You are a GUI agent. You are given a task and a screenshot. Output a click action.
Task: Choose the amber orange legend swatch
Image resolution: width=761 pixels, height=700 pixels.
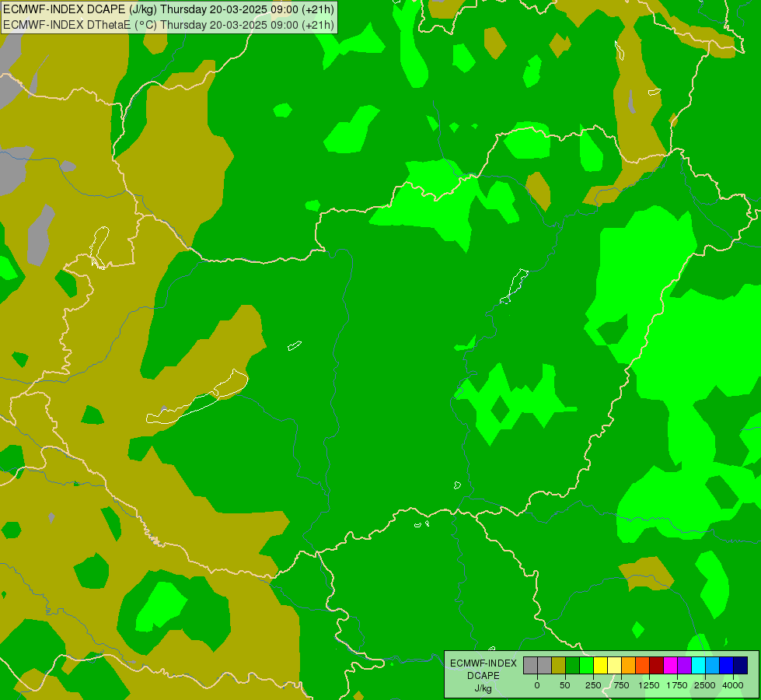coord(629,665)
